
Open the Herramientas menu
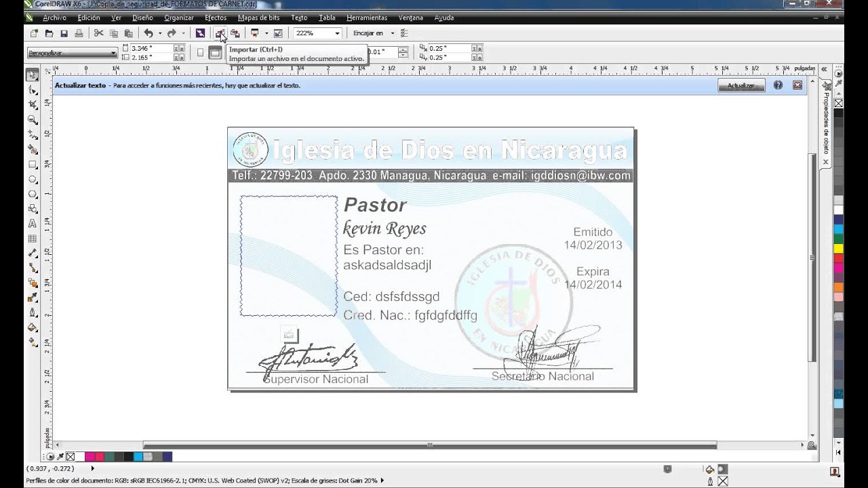coord(367,18)
